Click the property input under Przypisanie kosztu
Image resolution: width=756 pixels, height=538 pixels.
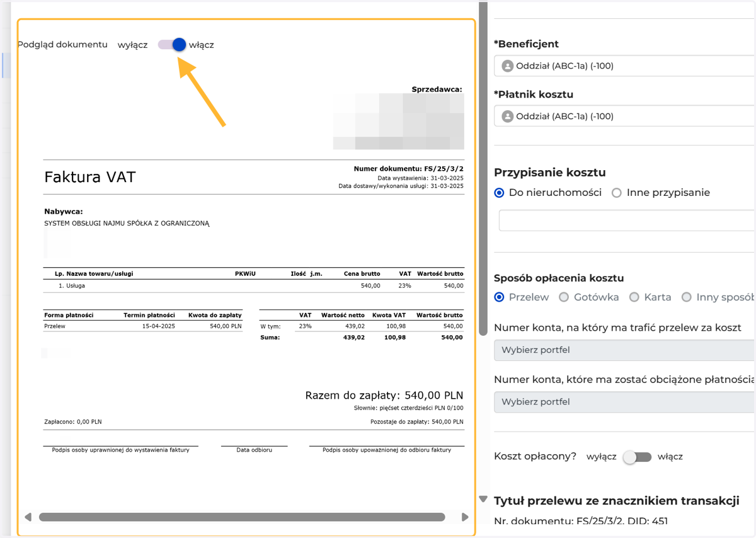(627, 220)
